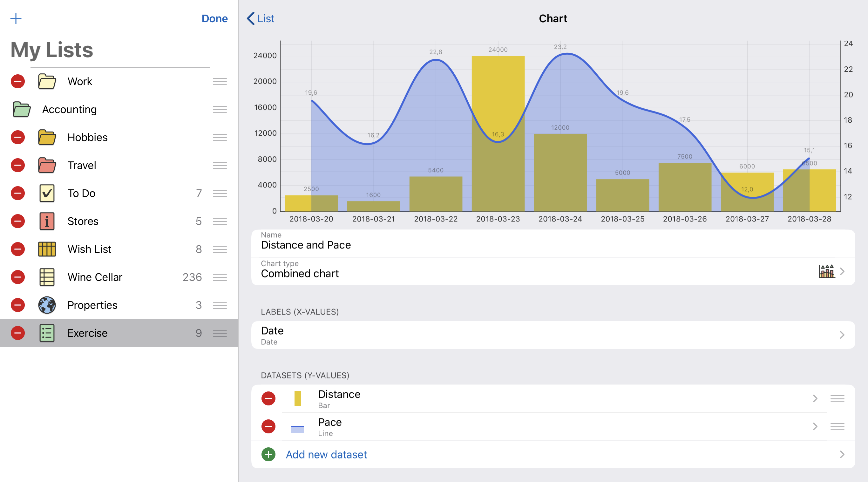
Task: Tap the combined chart type icon
Action: coord(827,271)
